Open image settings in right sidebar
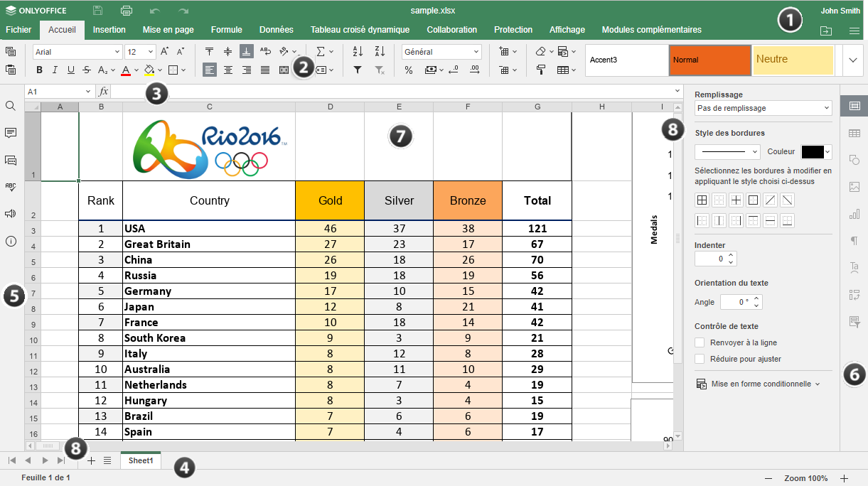The image size is (868, 486). (x=854, y=187)
